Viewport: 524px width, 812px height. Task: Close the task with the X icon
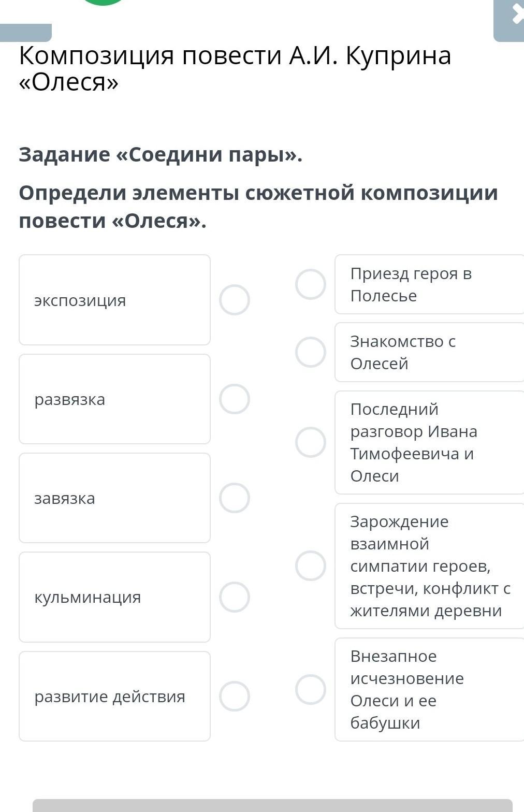pyautogui.click(x=516, y=16)
